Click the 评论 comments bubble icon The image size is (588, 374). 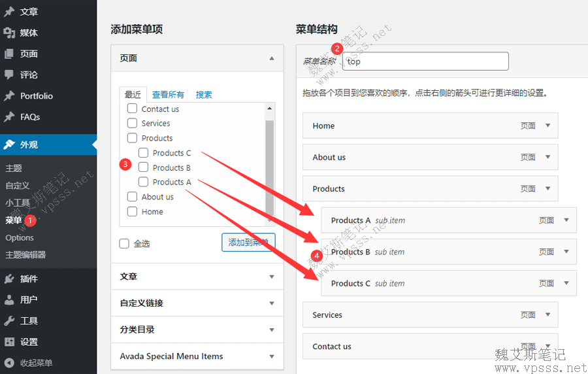(x=9, y=75)
